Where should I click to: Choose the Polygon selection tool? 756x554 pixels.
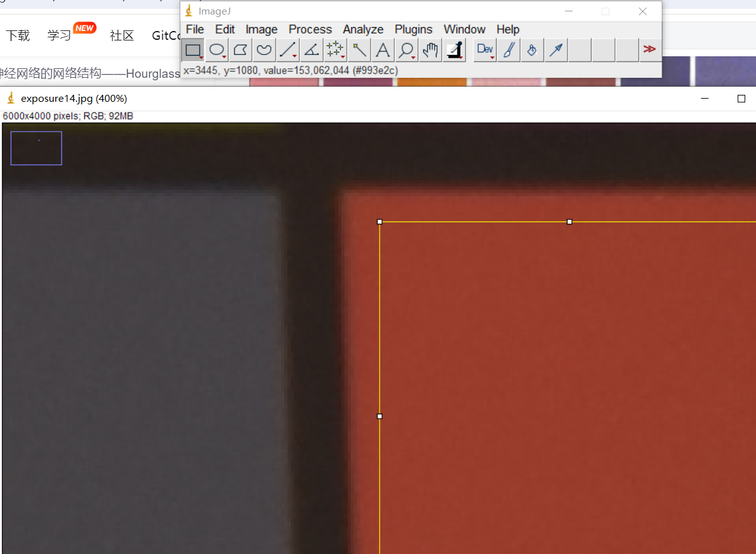[x=240, y=50]
